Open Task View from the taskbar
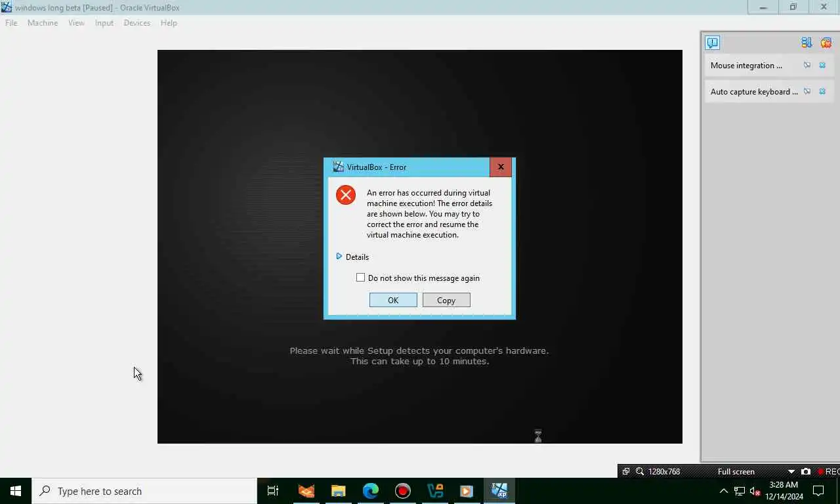The width and height of the screenshot is (840, 504). point(273,491)
